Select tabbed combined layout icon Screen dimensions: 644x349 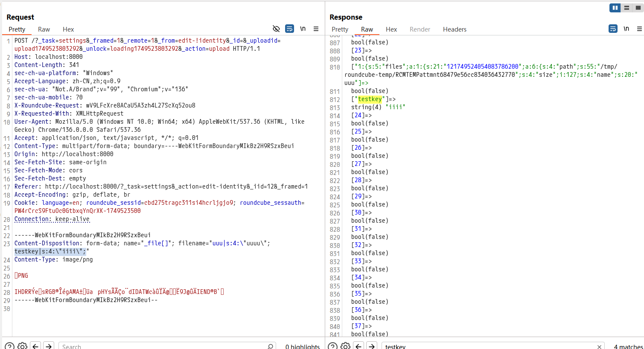pos(638,8)
